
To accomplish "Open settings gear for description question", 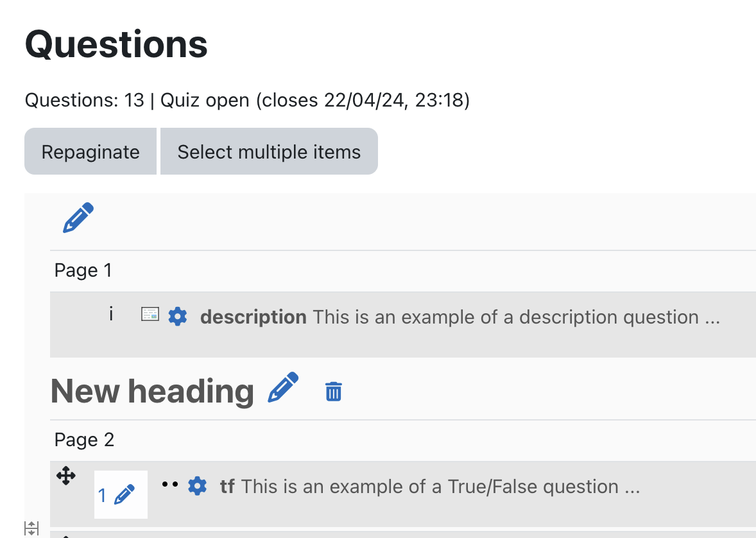I will pyautogui.click(x=177, y=317).
